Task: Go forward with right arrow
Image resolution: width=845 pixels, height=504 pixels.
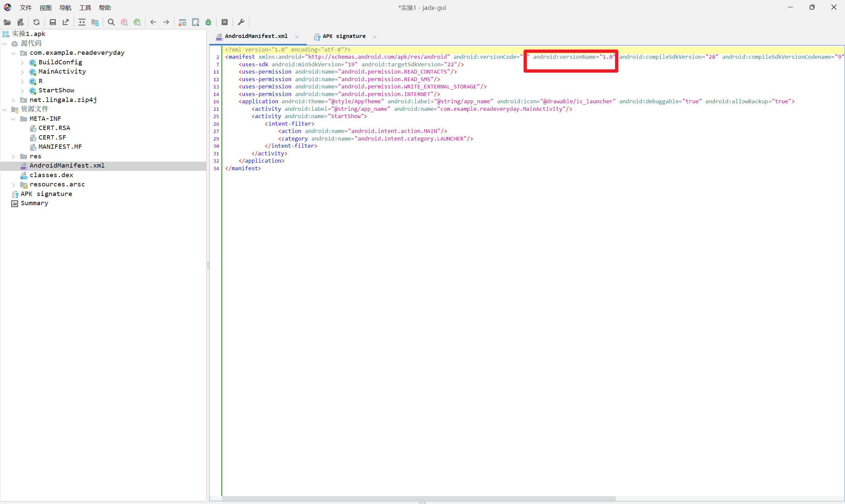Action: [166, 22]
